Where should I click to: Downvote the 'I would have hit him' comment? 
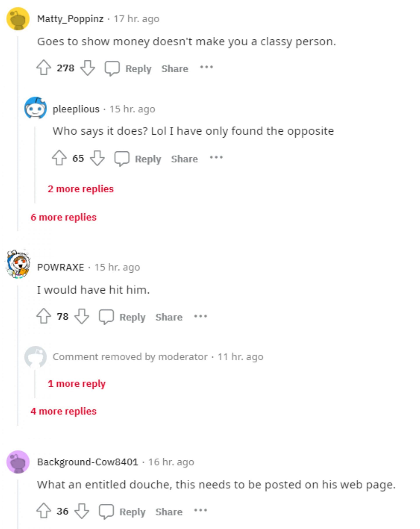[x=82, y=316]
